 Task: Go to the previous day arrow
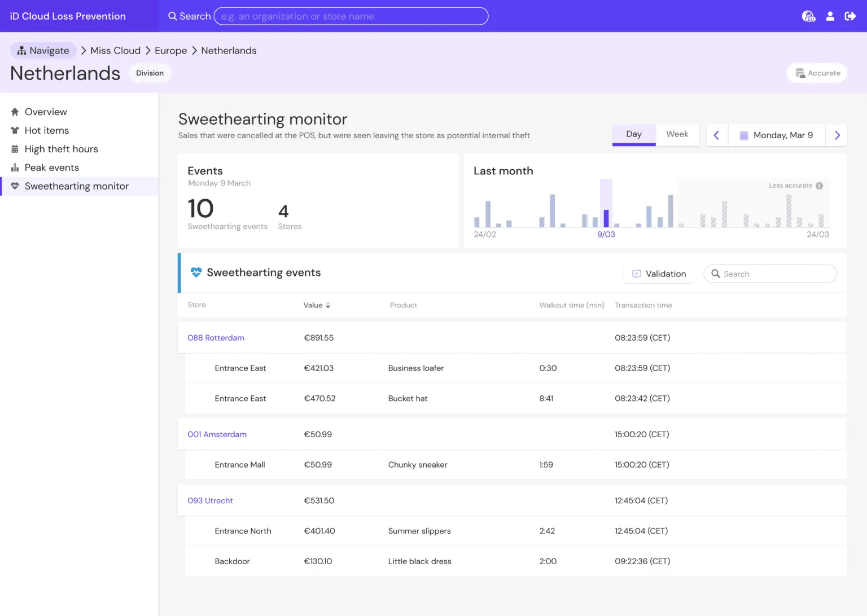(716, 135)
